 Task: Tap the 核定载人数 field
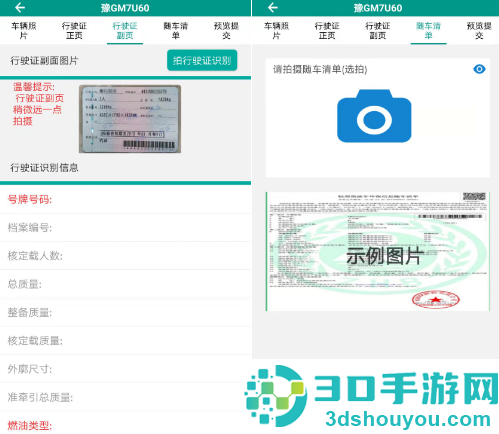125,256
